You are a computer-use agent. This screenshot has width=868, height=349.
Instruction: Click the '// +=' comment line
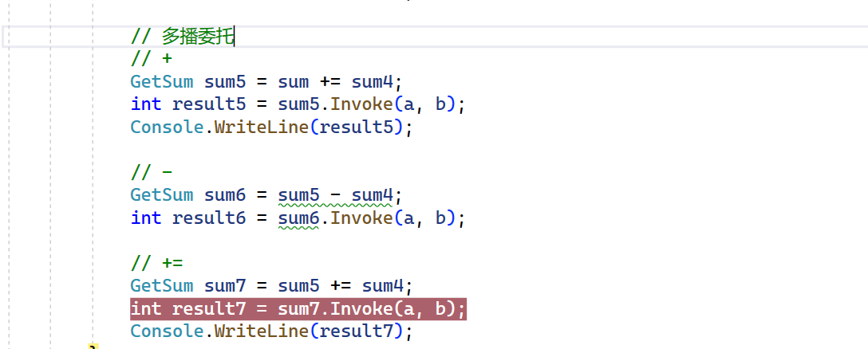[156, 263]
